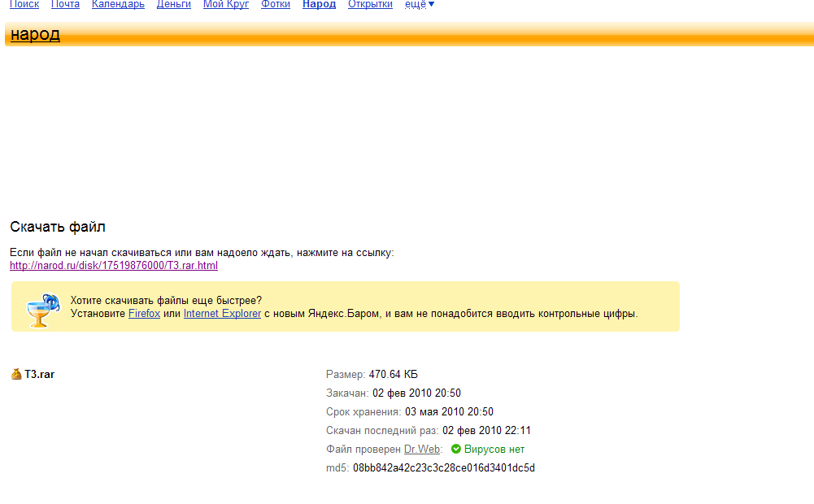Click the upload date 02 фев 2010 20:50

(x=417, y=393)
